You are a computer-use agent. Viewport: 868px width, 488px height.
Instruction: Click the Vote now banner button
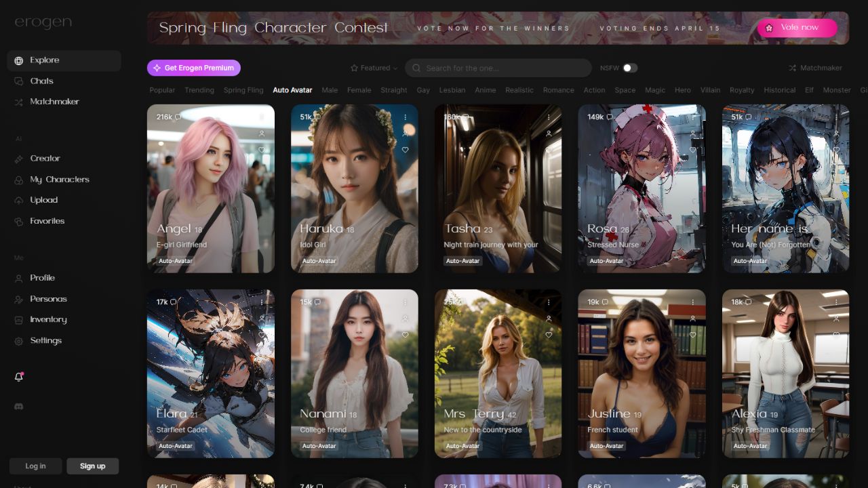pyautogui.click(x=797, y=28)
